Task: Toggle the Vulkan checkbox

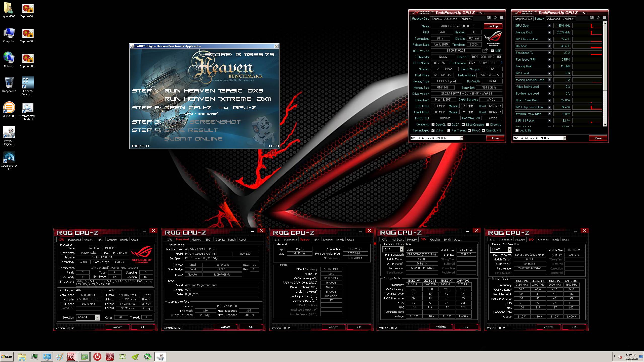Action: click(433, 130)
